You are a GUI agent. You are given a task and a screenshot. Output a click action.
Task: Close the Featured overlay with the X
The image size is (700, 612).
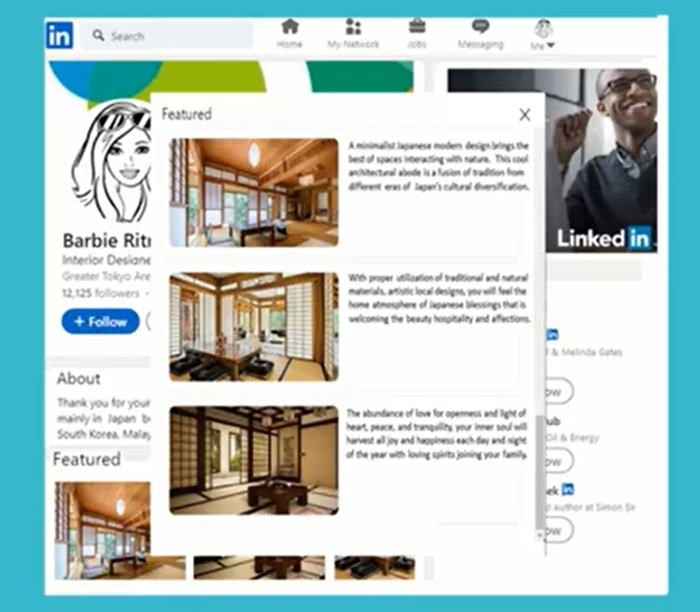tap(524, 115)
